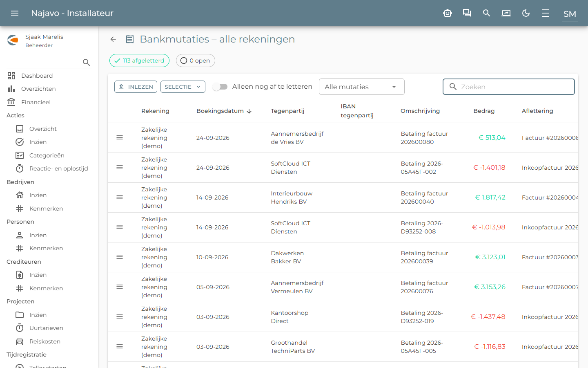Click the Omschrijving column header

pyautogui.click(x=420, y=111)
